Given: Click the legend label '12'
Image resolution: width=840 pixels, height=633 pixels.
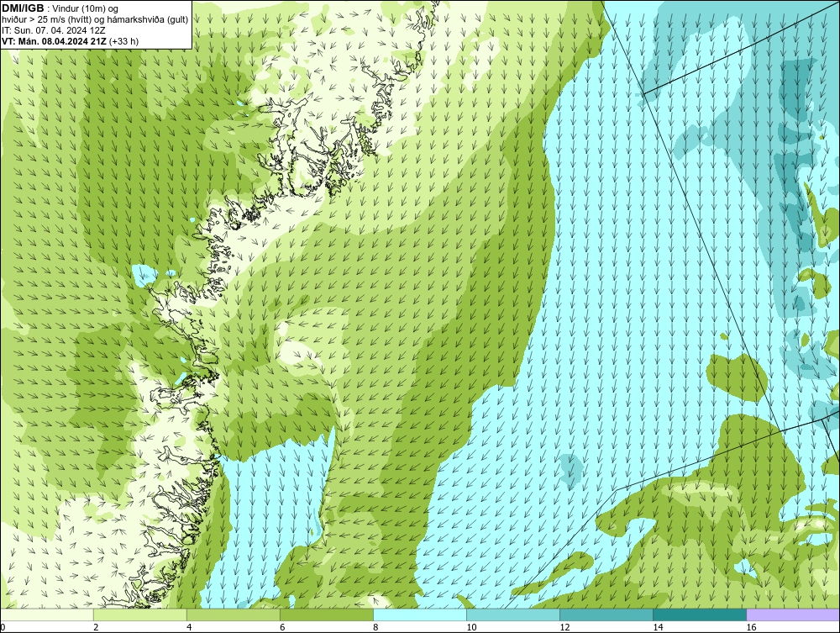Looking at the screenshot, I should [x=564, y=627].
